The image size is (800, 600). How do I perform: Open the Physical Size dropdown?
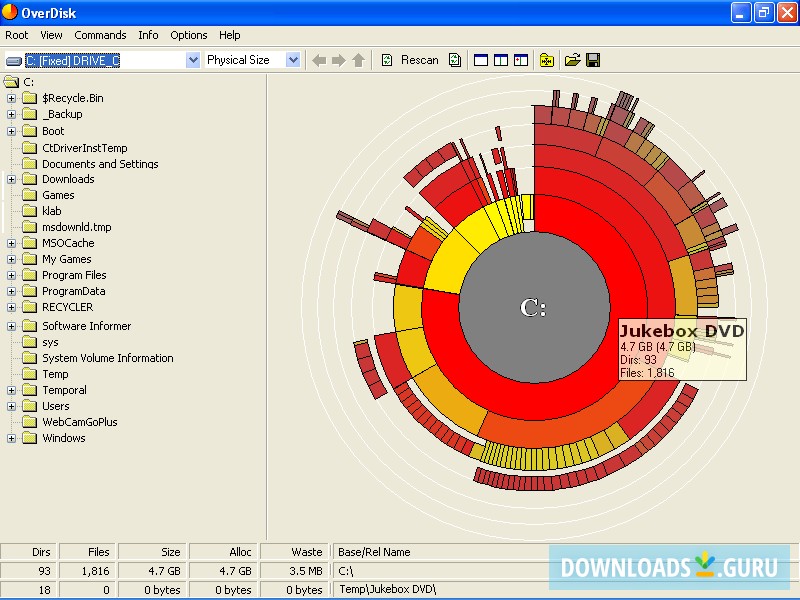click(293, 59)
